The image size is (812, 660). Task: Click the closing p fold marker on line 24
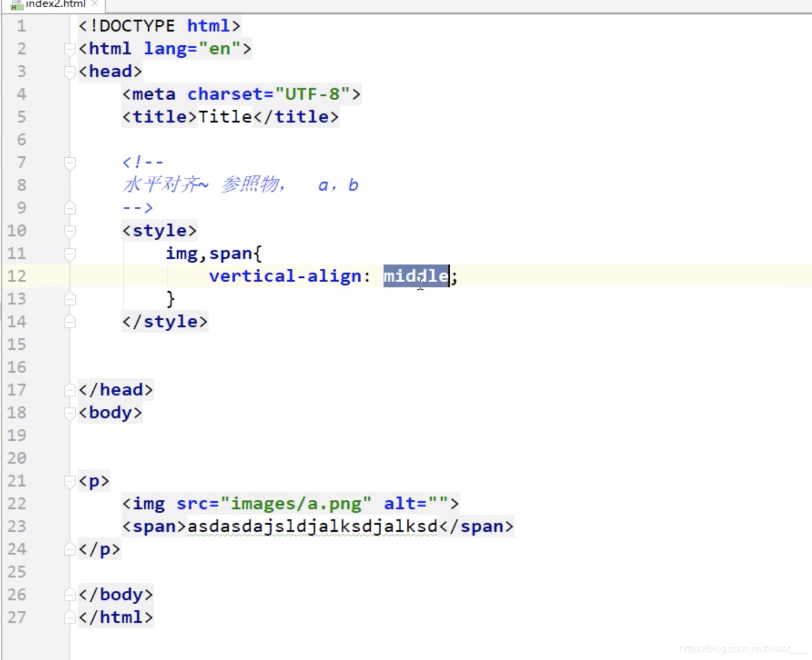(x=70, y=550)
